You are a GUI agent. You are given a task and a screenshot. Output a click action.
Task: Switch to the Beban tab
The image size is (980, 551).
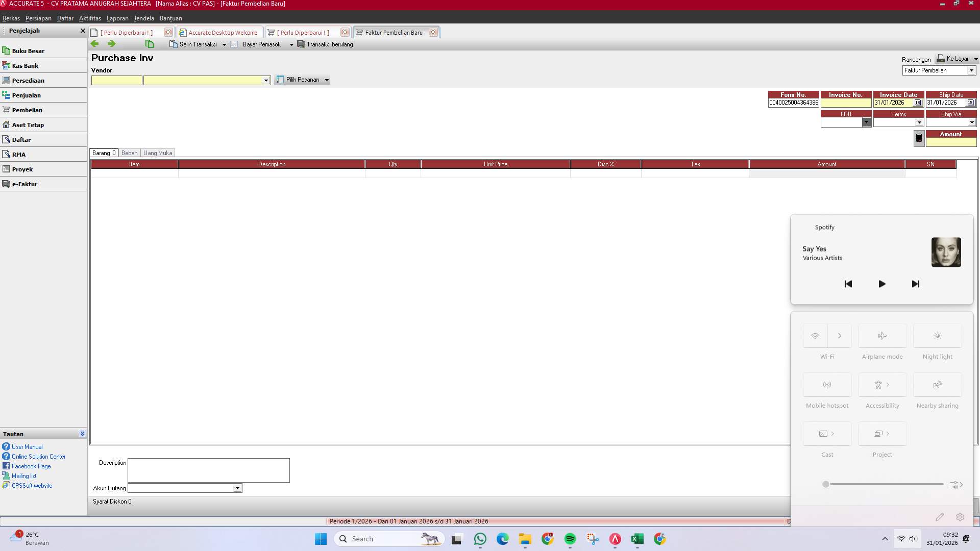point(129,153)
